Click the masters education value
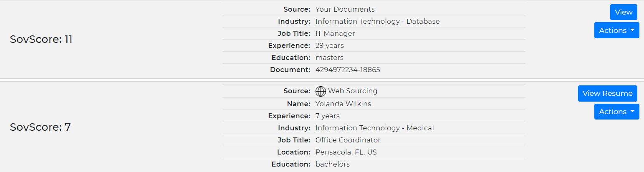 (329, 57)
